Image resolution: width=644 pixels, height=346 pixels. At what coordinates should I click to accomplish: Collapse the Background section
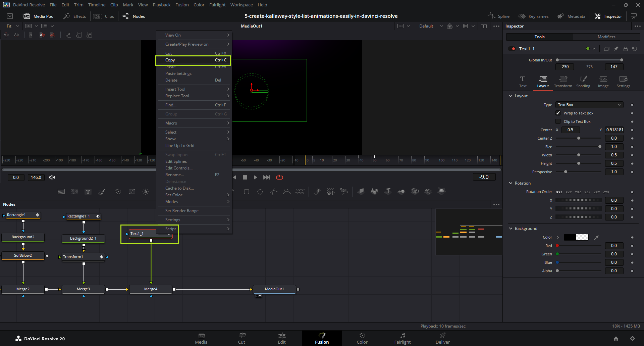pos(511,229)
